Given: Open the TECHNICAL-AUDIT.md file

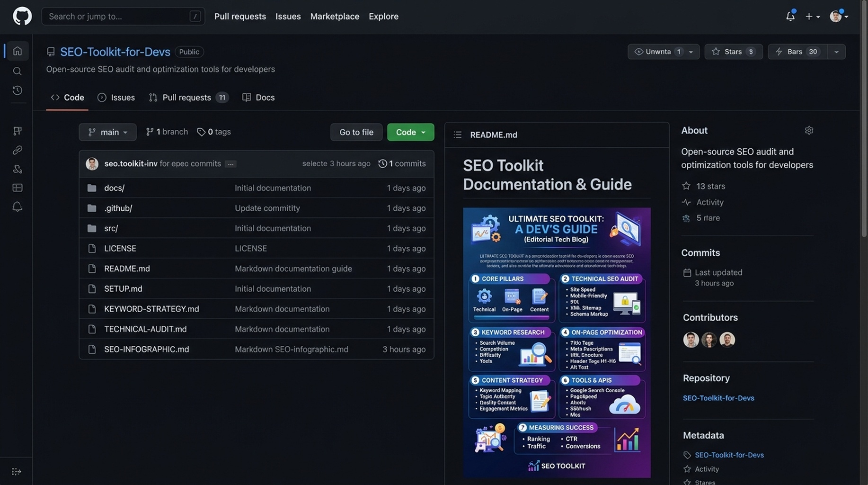Looking at the screenshot, I should pos(145,329).
